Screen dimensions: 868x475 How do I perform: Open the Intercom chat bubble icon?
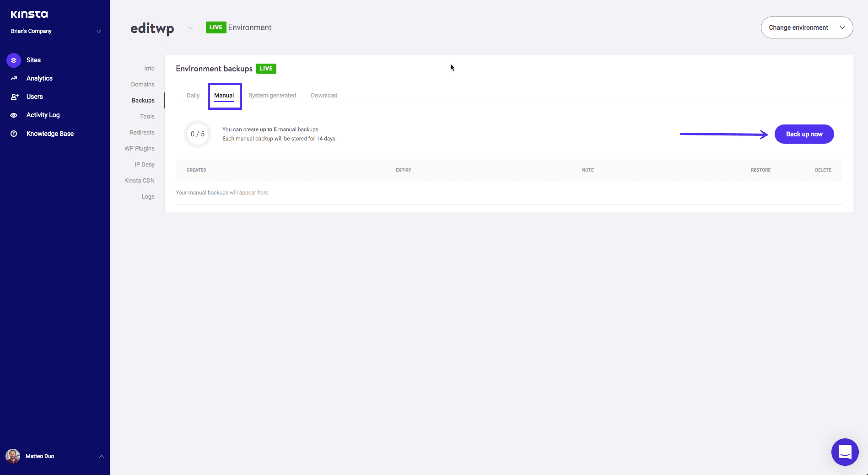(x=845, y=452)
